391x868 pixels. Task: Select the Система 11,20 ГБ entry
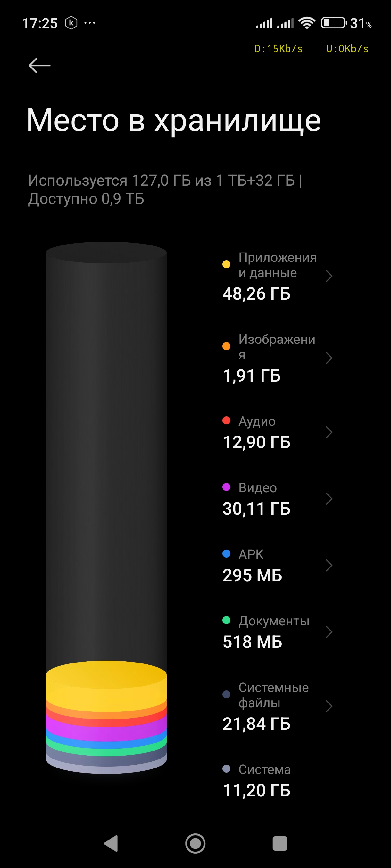[x=257, y=780]
